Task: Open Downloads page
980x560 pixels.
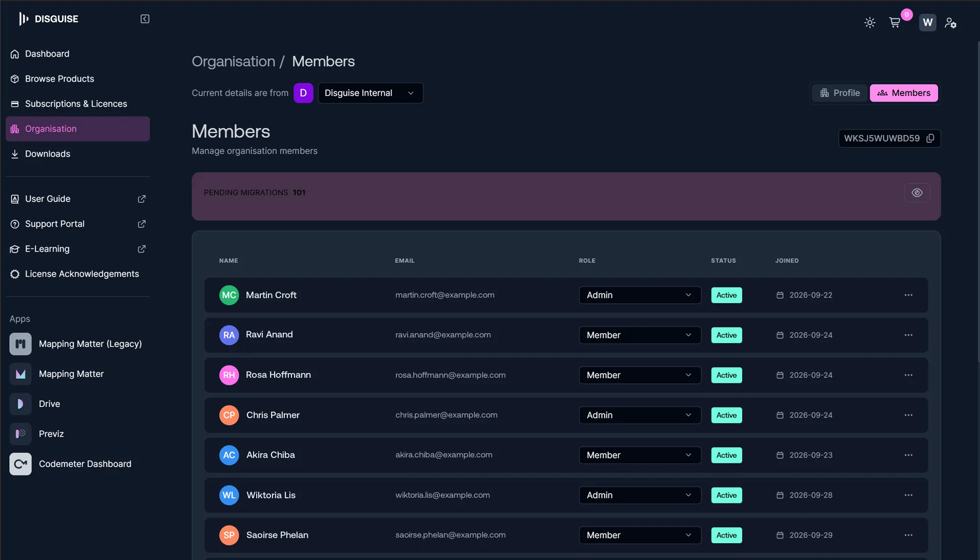Action: click(78, 154)
